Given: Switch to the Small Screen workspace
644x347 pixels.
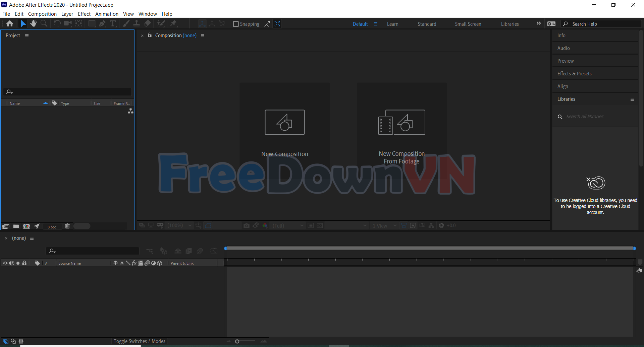Looking at the screenshot, I should pos(468,24).
